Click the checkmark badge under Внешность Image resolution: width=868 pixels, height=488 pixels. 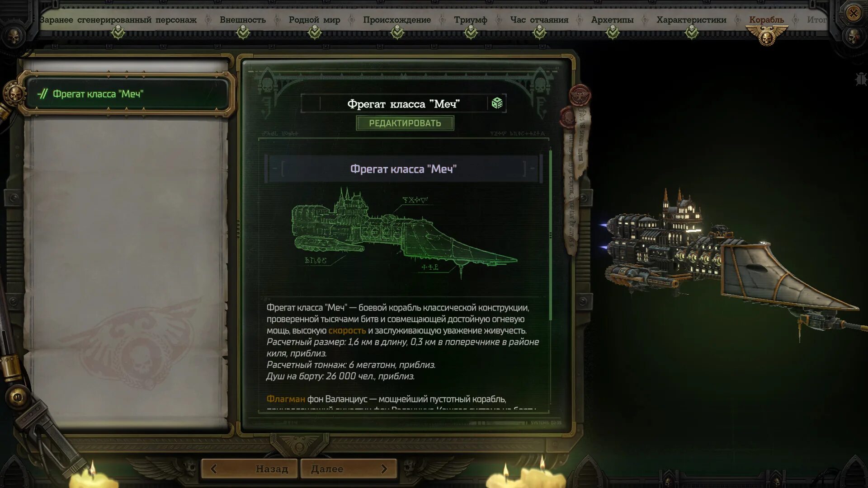[243, 33]
